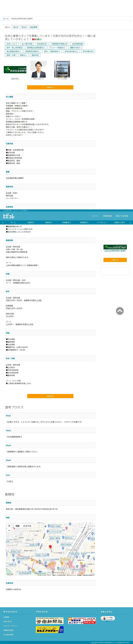Select インタビュー in the navigation bar

[102, 223]
